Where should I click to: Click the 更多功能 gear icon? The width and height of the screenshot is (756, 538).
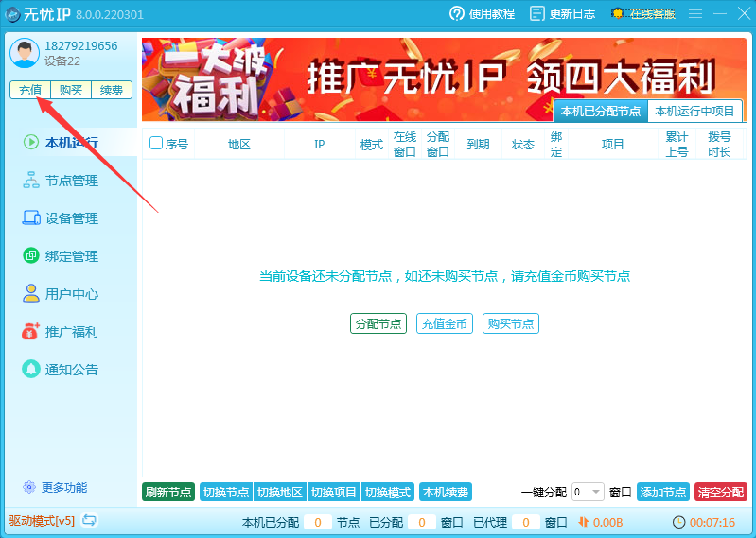pos(29,487)
